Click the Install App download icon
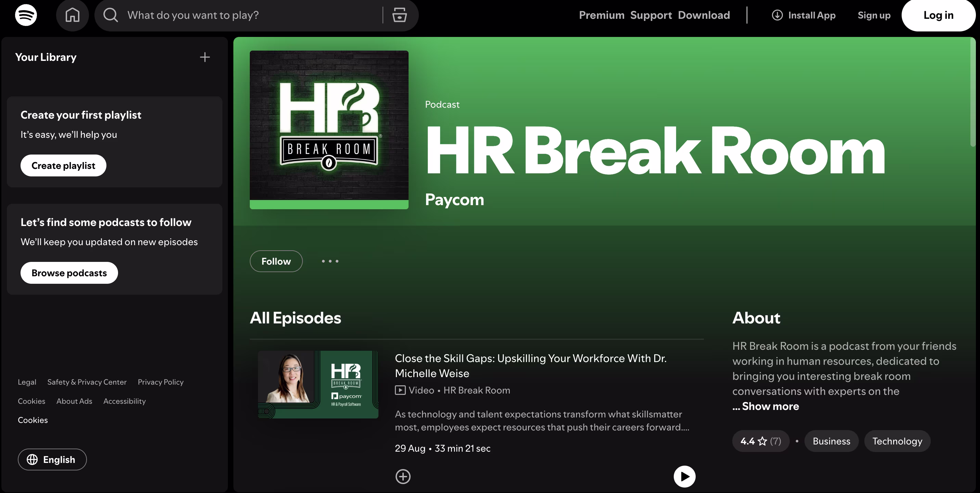The width and height of the screenshot is (980, 493). 777,15
